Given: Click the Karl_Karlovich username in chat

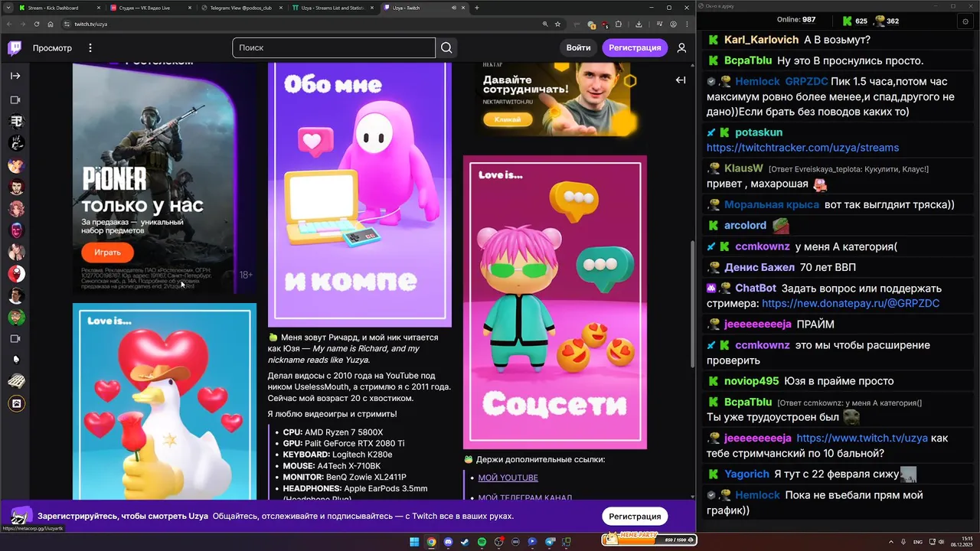Looking at the screenshot, I should [x=761, y=40].
